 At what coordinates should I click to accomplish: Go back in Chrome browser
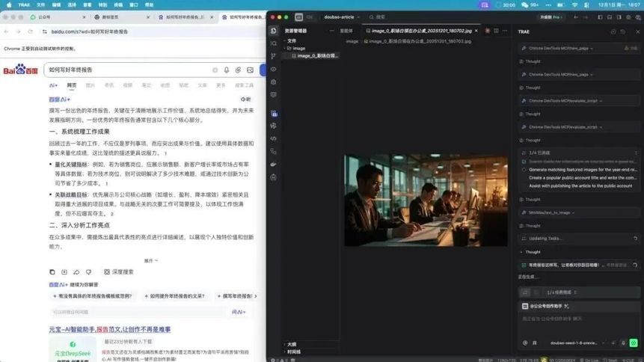click(x=6, y=31)
